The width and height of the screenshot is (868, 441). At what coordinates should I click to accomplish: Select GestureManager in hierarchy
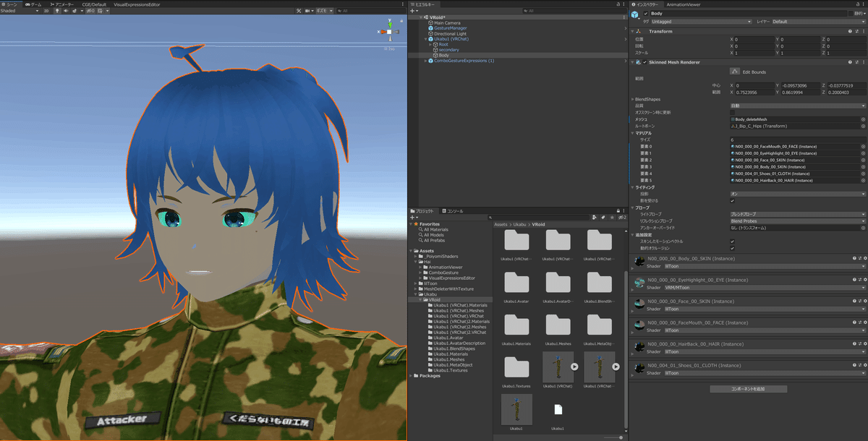451,27
